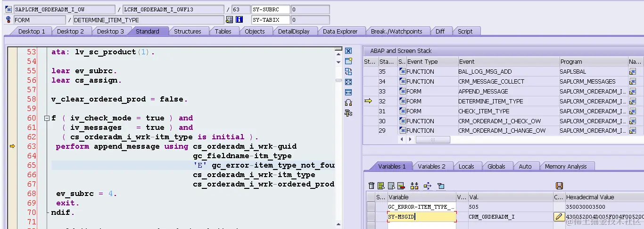Click the program icon beside SAPLCRM_ORDERADM_I_OW field
This screenshot has width=644, height=229.
8,9
